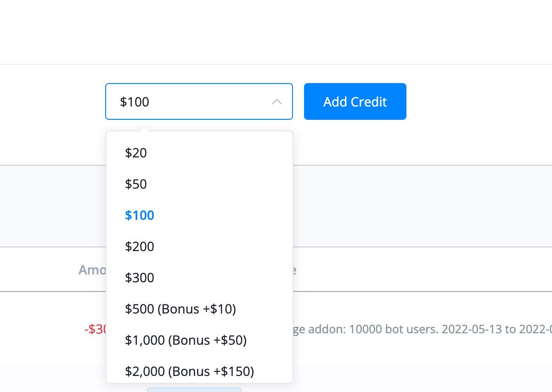Click the column header ending in 'e'
The height and width of the screenshot is (392, 552).
pos(294,269)
